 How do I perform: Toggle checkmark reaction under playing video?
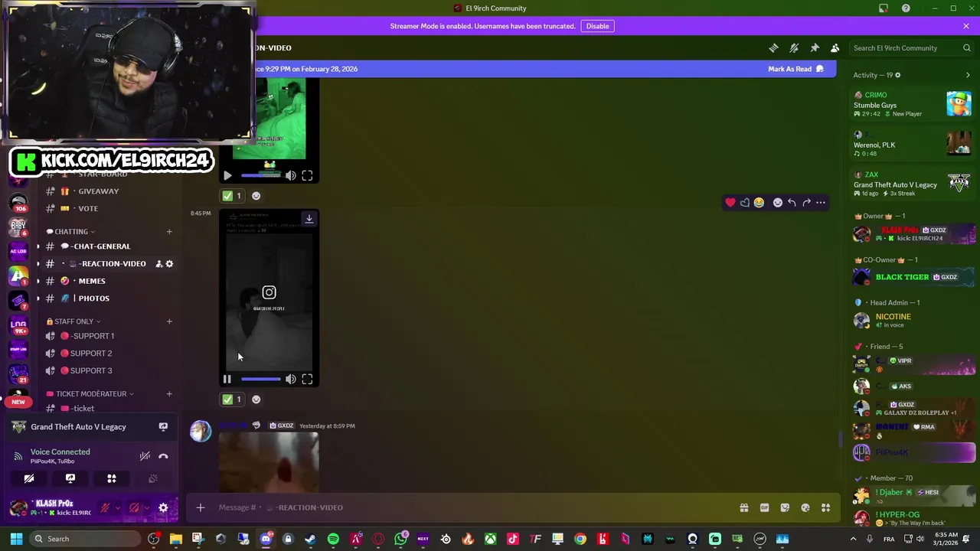point(232,399)
